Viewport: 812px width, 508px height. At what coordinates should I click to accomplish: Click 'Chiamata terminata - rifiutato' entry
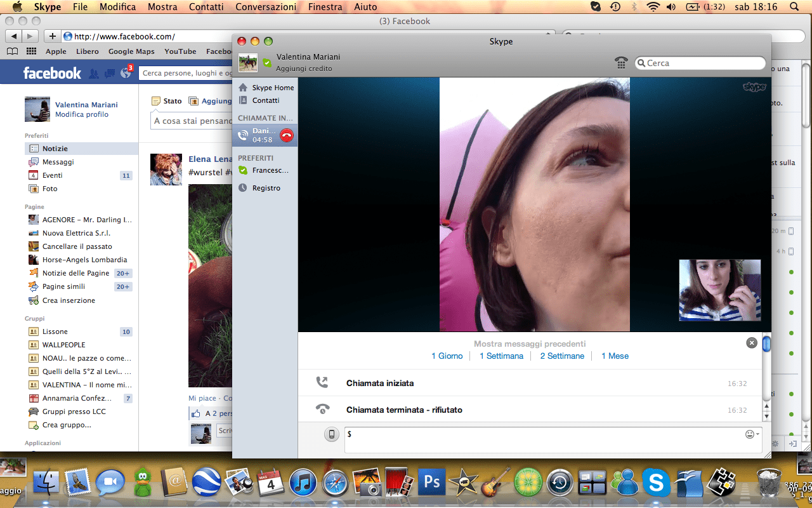[x=404, y=410]
